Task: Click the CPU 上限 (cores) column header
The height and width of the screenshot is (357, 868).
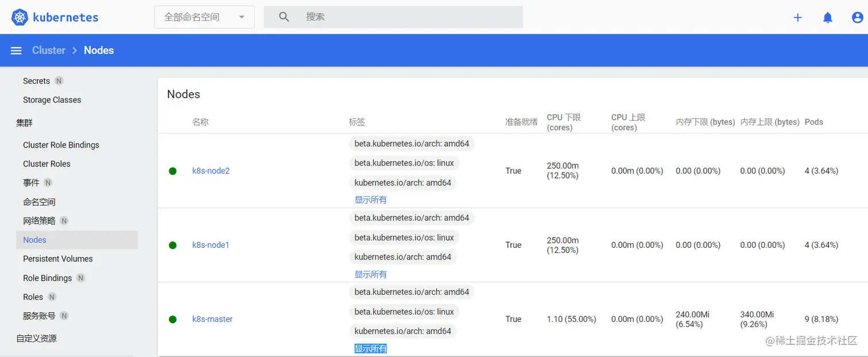Action: point(628,122)
